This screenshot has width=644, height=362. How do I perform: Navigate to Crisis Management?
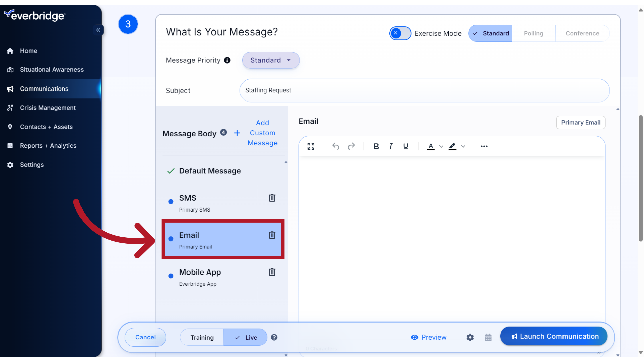click(48, 108)
